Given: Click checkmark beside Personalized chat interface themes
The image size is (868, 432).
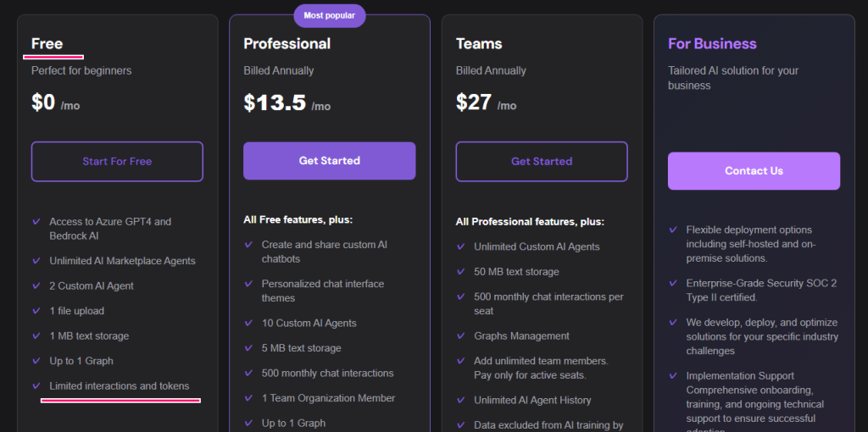Looking at the screenshot, I should pos(248,284).
